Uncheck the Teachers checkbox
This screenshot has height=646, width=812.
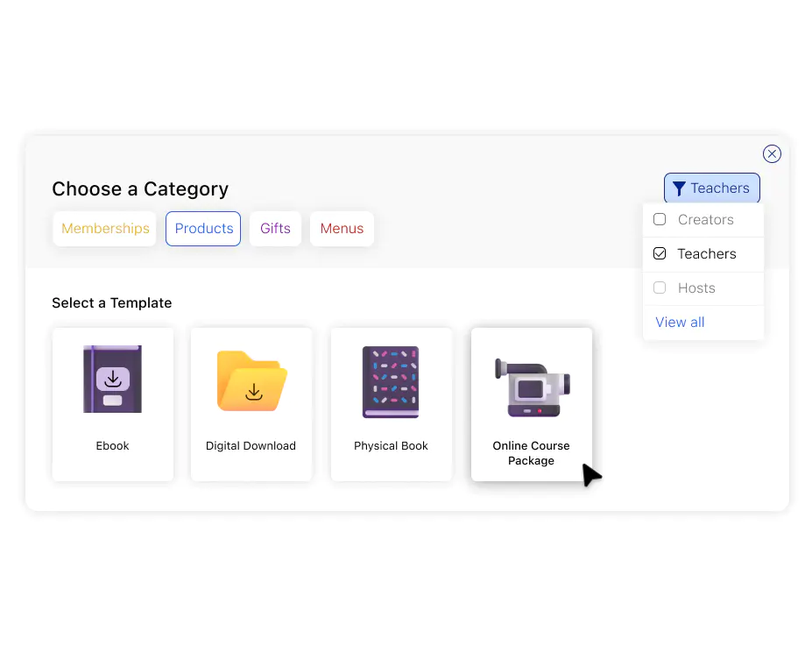(x=660, y=253)
